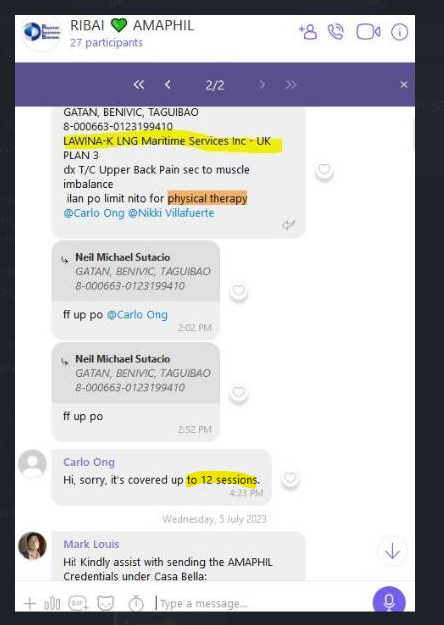This screenshot has height=625, width=444.
Task: Open the attachment plus menu
Action: click(x=29, y=603)
